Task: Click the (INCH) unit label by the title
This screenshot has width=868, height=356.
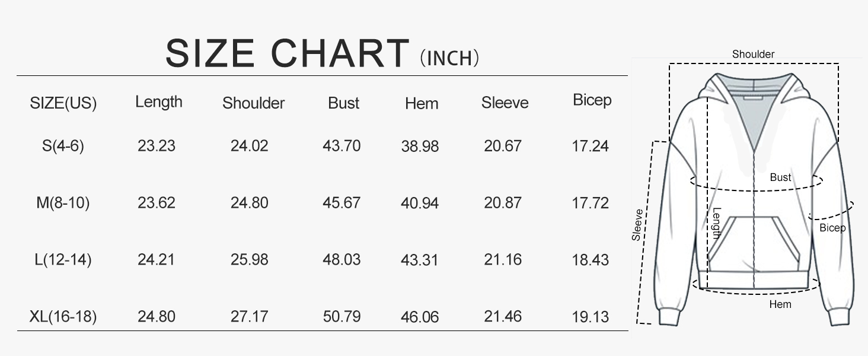Action: (449, 58)
